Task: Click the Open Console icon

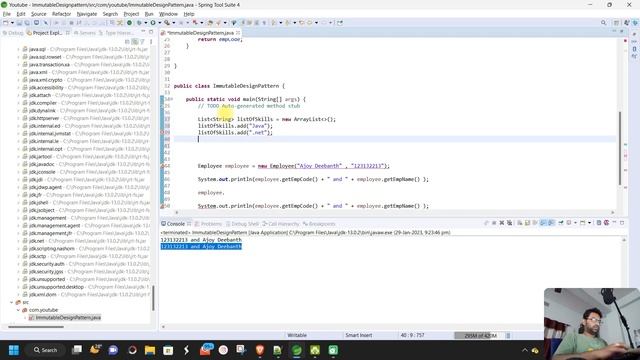Action: [x=583, y=223]
